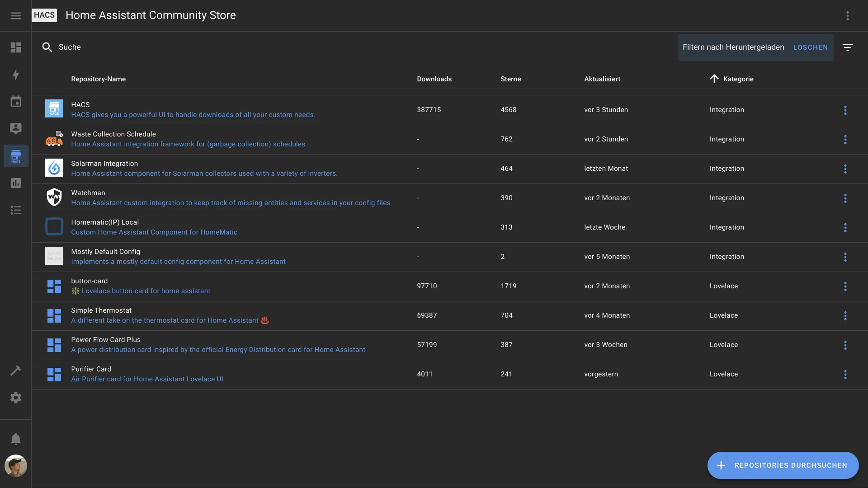Click the search magnifier icon
Image resolution: width=868 pixels, height=488 pixels.
(x=47, y=47)
